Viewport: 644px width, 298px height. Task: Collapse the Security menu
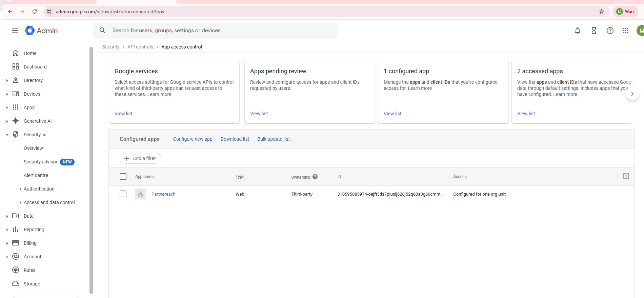click(x=7, y=135)
